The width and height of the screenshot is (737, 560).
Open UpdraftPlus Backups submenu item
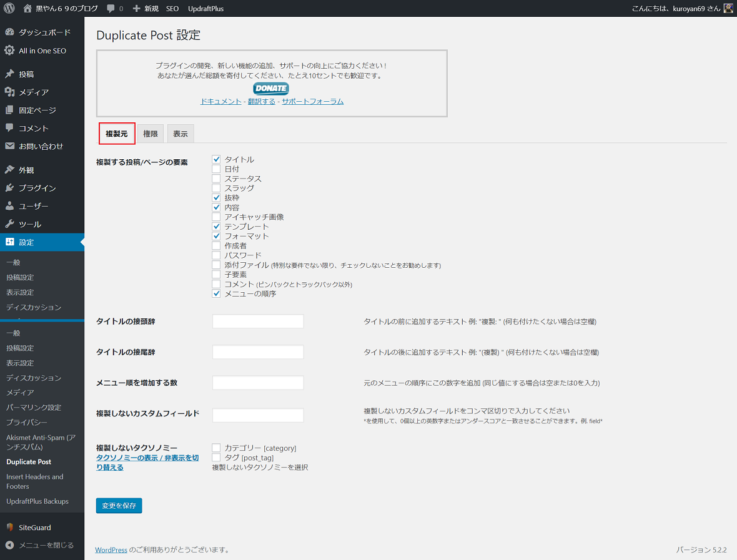37,501
